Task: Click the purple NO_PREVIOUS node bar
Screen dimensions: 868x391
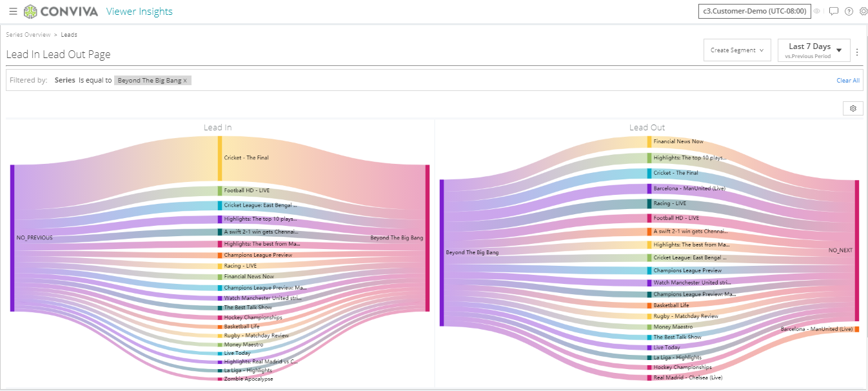Action: (x=12, y=238)
